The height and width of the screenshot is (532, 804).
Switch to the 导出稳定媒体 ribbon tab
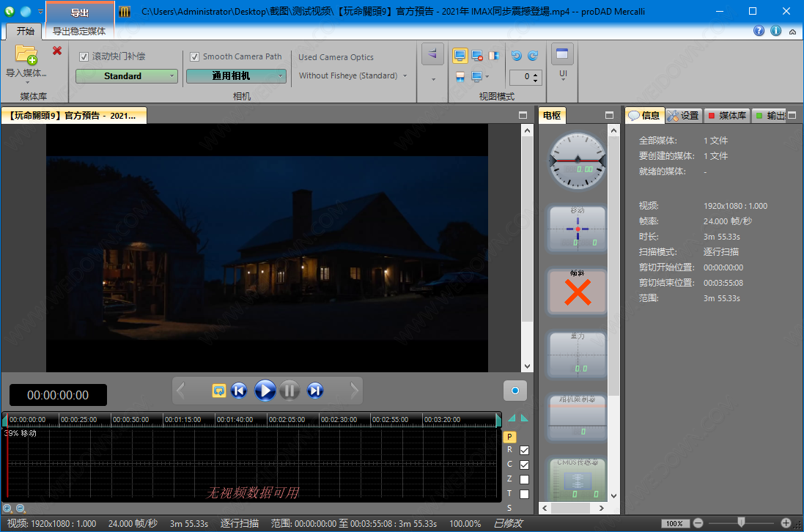pyautogui.click(x=79, y=32)
